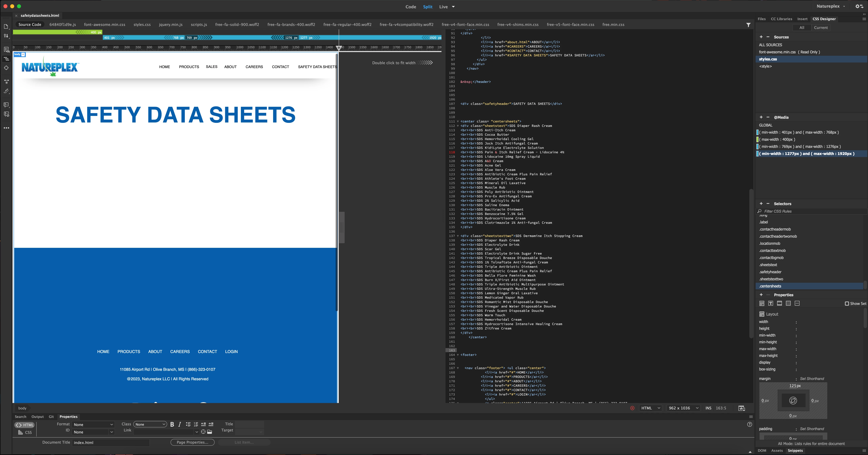Viewport: 868px width, 455px height.
Task: Click the plus icon to add a CSS source
Action: point(761,37)
